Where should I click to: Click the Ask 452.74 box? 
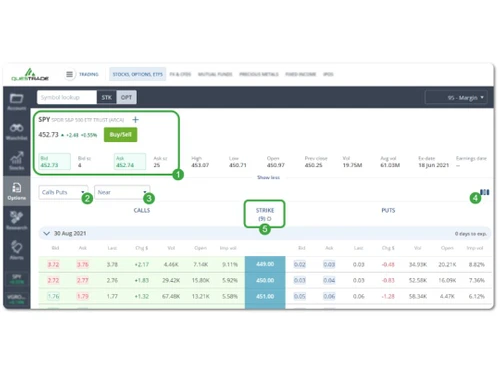point(130,162)
